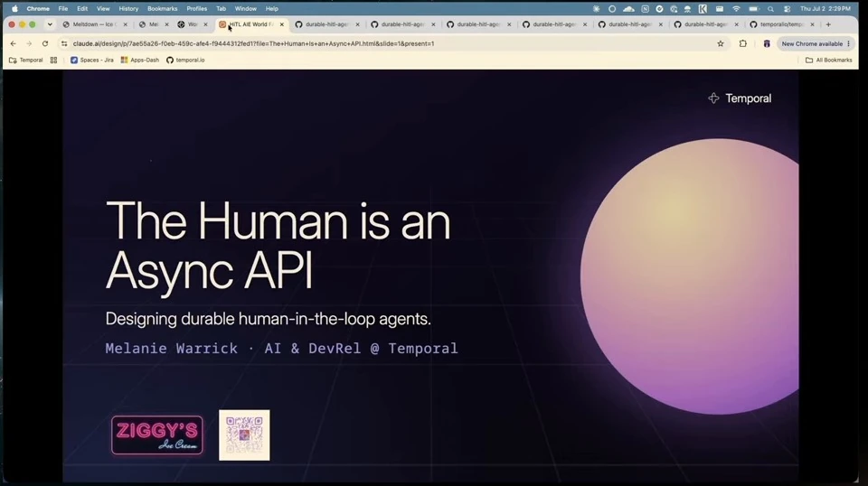
Task: Open the profile avatar icon
Action: click(x=767, y=43)
